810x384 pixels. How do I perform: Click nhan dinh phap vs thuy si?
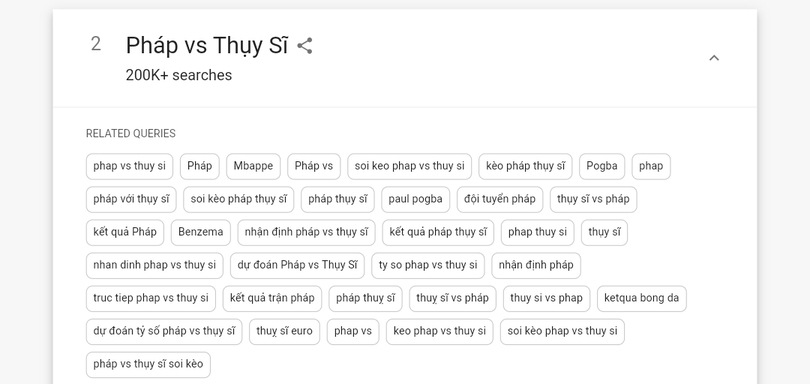tap(154, 266)
